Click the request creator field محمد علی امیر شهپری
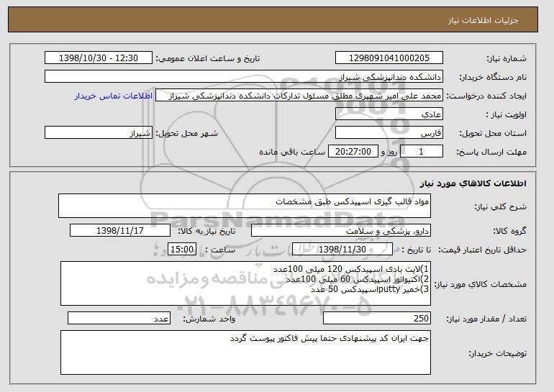Image resolution: width=554 pixels, height=392 pixels. [299, 96]
